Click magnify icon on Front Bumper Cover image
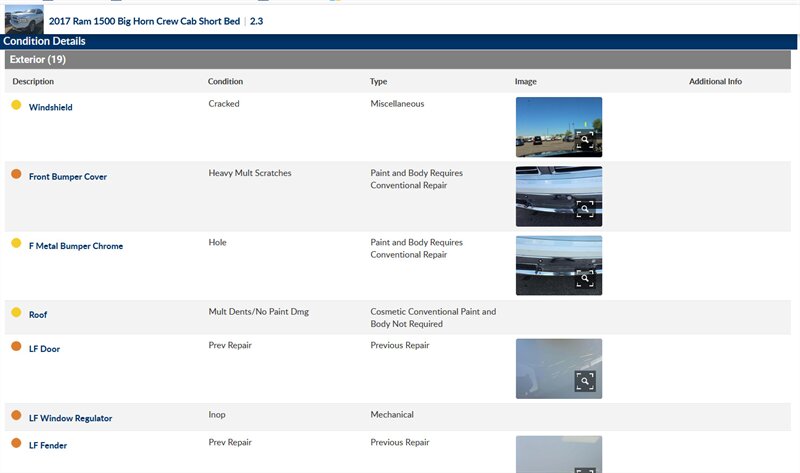 point(585,209)
